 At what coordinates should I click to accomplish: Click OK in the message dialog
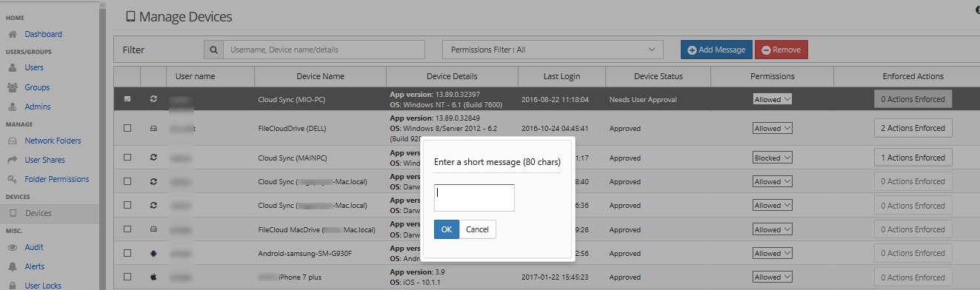coord(447,229)
